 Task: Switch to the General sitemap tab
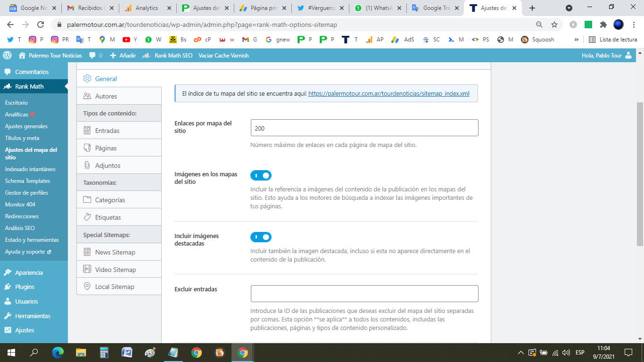(x=106, y=79)
